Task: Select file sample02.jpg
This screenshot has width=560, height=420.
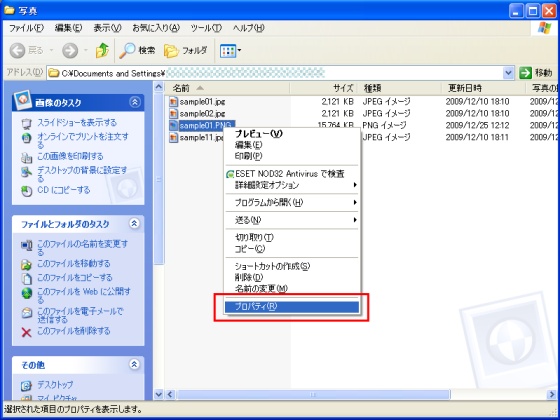Action: [x=202, y=114]
